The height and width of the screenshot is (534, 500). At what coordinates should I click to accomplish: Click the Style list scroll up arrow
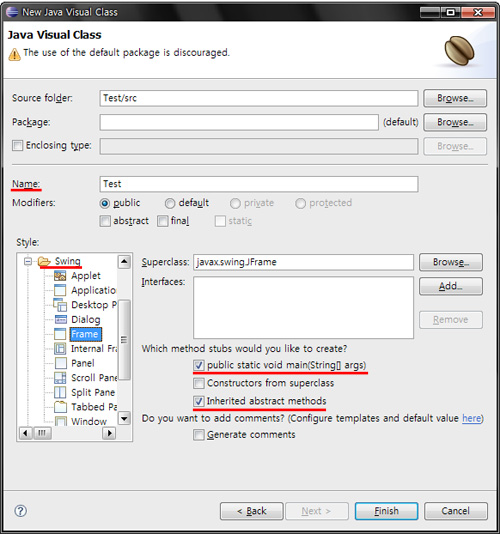(x=124, y=262)
